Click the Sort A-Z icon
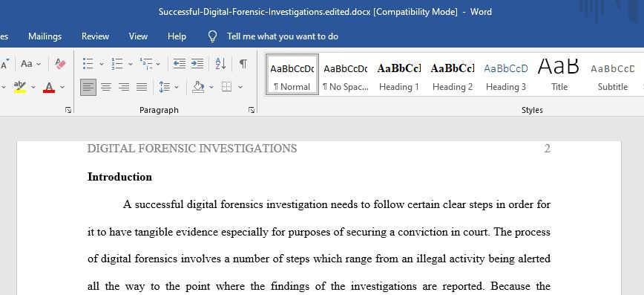This screenshot has width=644, height=295. [x=220, y=63]
